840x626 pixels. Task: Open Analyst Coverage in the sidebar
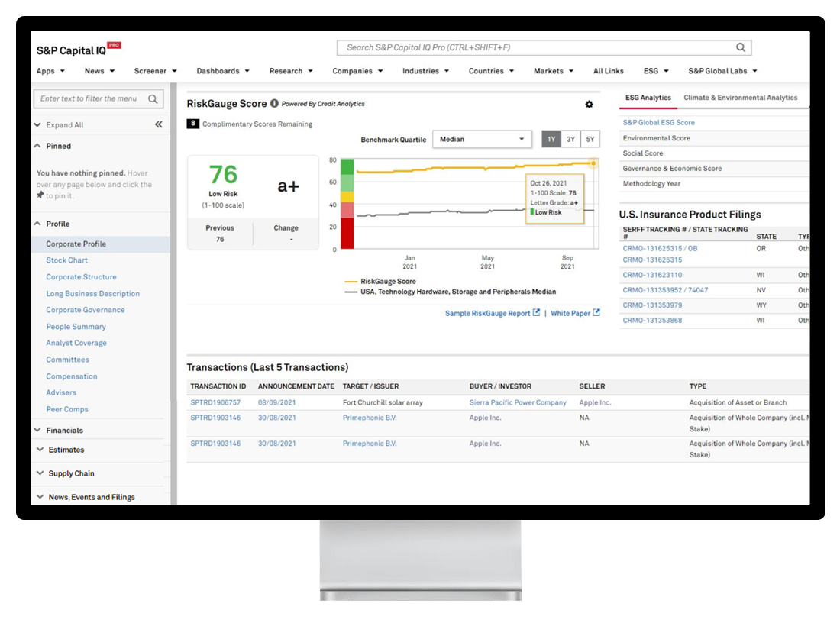(76, 343)
